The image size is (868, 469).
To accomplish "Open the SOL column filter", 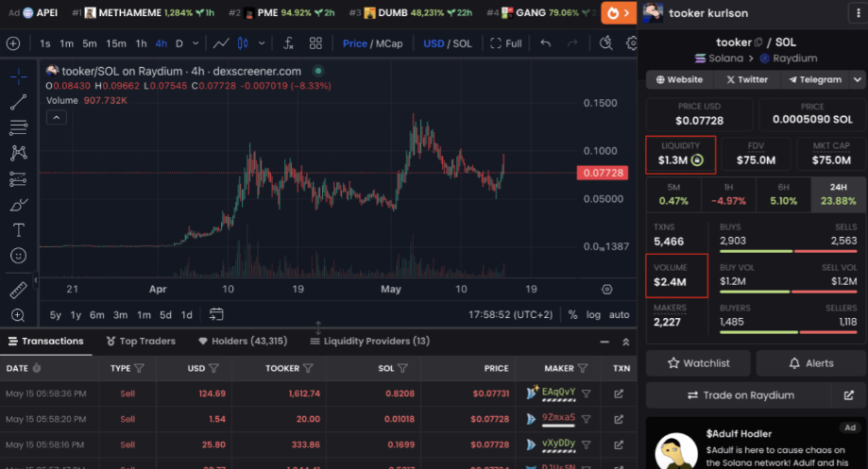I will point(403,368).
